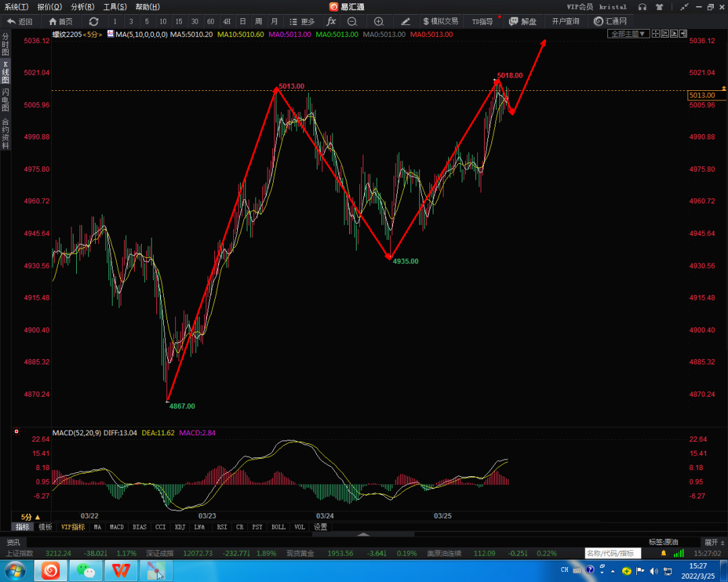Click the fourth layout icon near 全部主题
The width and height of the screenshot is (728, 582).
tap(682, 34)
